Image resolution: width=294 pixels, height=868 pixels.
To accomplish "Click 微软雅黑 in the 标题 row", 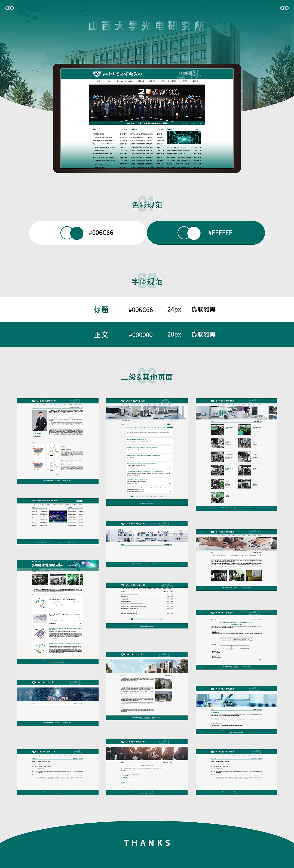I will pyautogui.click(x=204, y=309).
